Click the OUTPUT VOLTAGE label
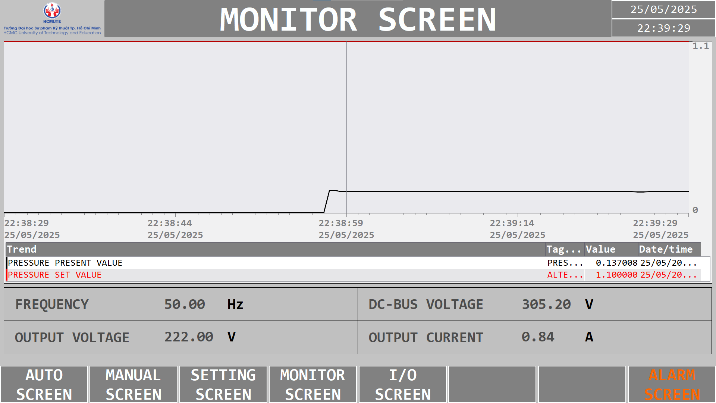Screen dimensions: 716x403 click(72, 337)
